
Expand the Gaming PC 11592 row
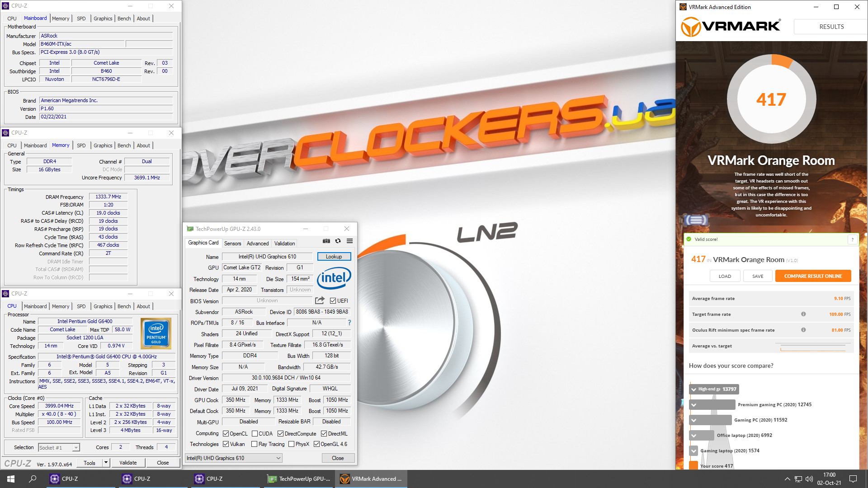pos(693,420)
